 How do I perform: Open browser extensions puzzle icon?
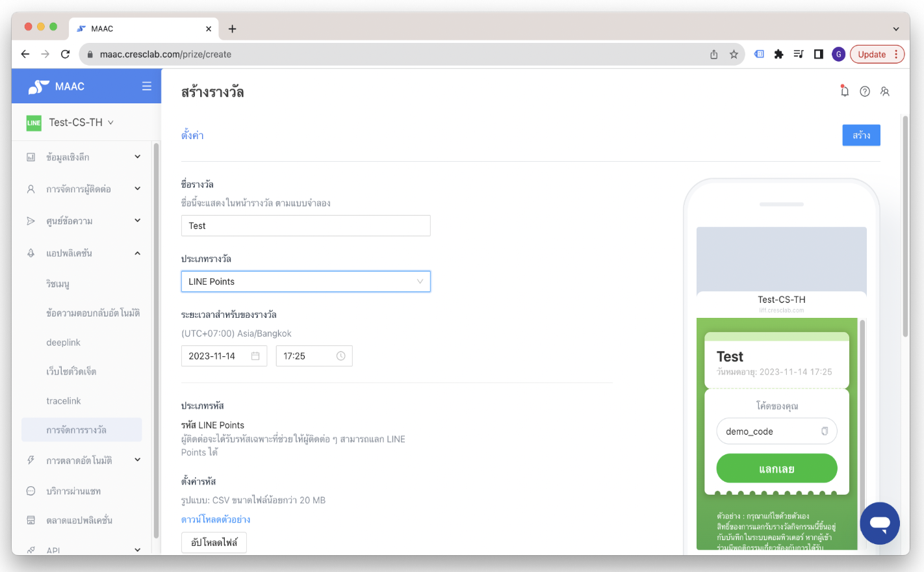(x=778, y=55)
